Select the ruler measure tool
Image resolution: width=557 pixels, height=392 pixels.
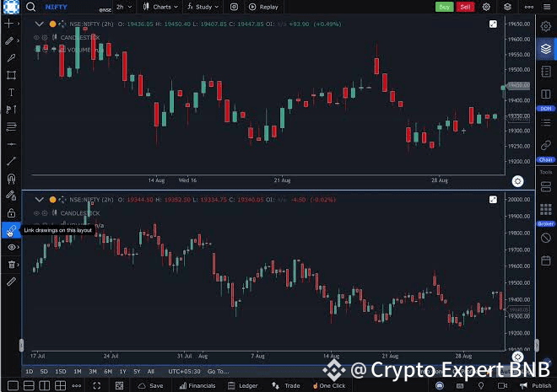(11, 282)
